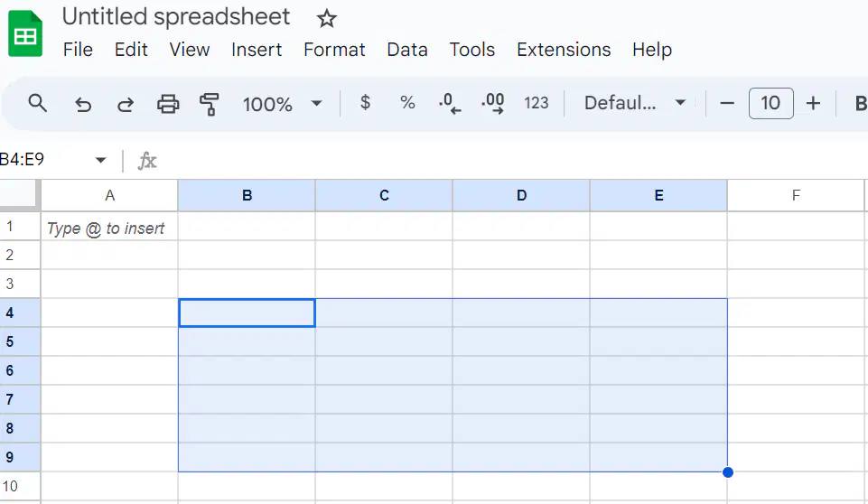Image resolution: width=868 pixels, height=504 pixels.
Task: Expand the name box dropdown arrow
Action: 100,160
